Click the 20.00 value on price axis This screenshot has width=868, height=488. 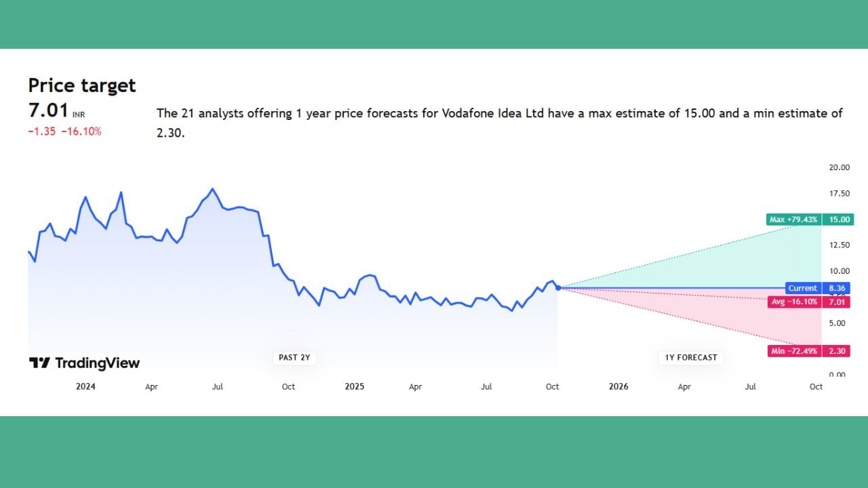pos(839,167)
